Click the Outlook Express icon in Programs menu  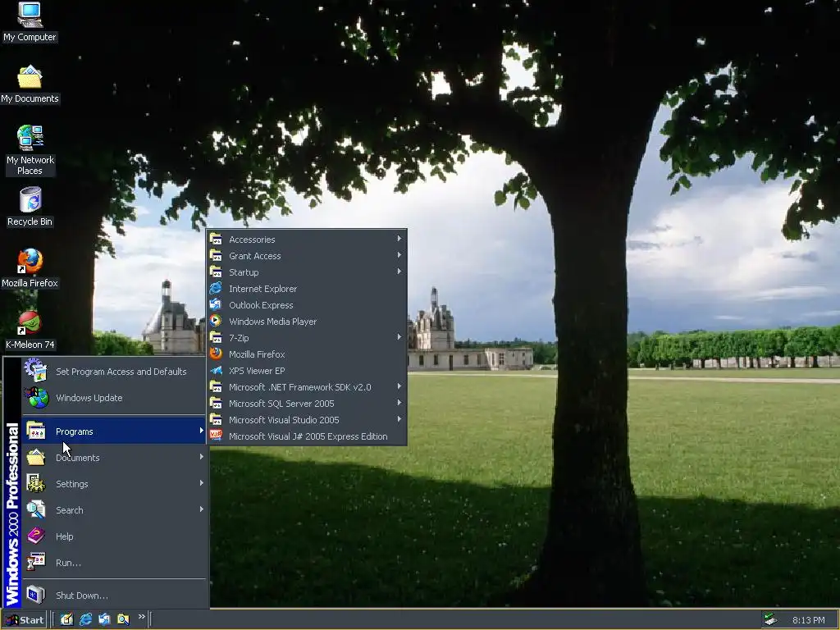coord(216,305)
